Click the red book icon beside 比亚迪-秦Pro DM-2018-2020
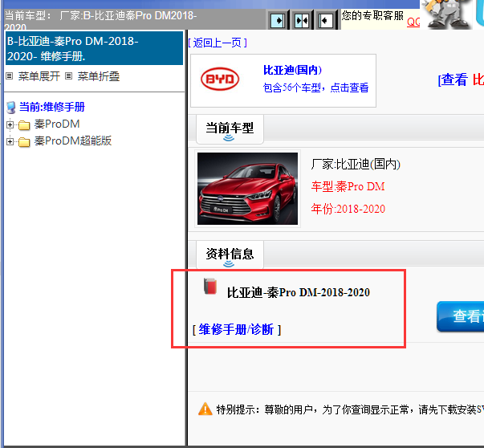 pyautogui.click(x=210, y=286)
